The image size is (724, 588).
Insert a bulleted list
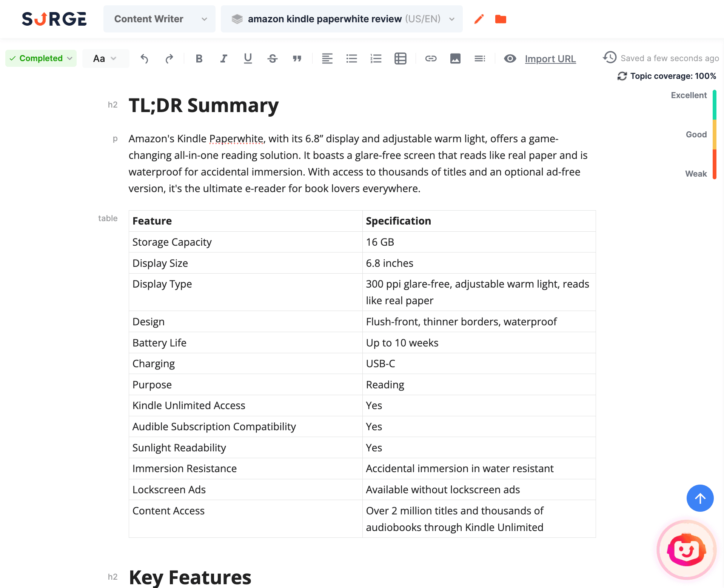(x=351, y=58)
